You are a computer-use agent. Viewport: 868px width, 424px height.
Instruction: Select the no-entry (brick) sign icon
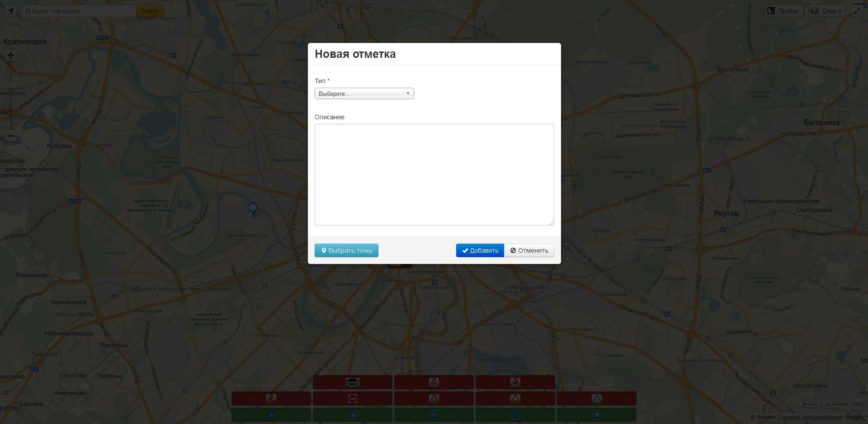click(353, 399)
